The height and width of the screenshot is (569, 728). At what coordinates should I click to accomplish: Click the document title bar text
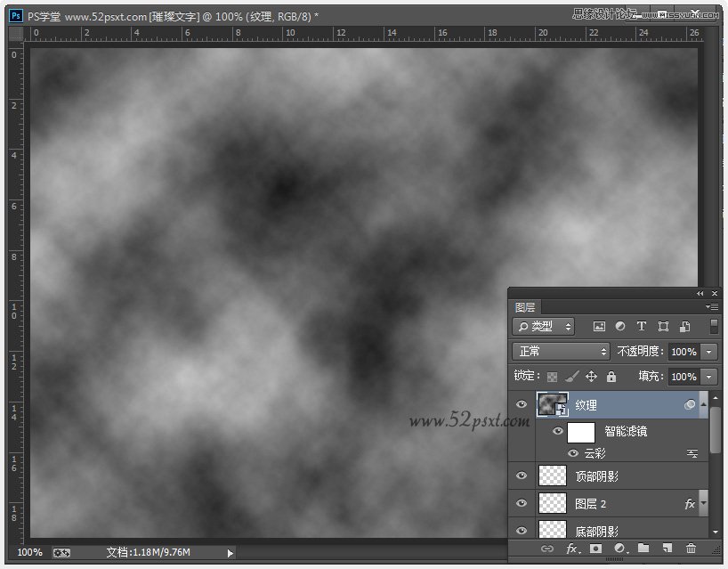pyautogui.click(x=174, y=17)
